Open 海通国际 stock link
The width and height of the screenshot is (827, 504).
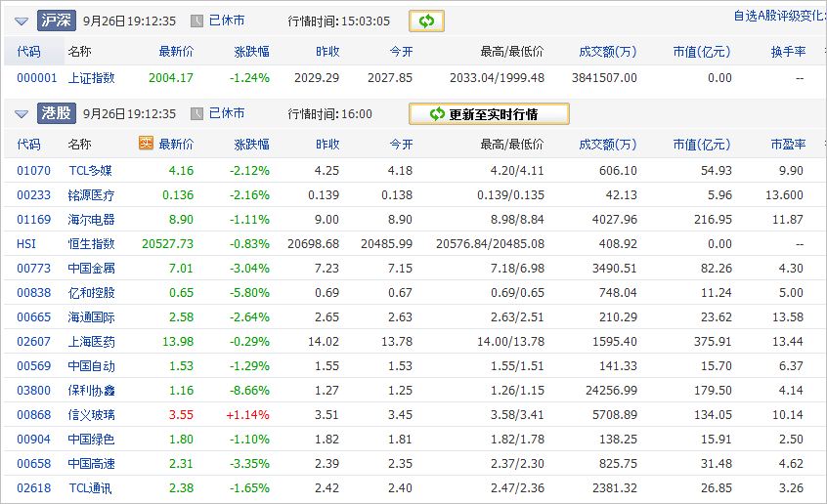[91, 317]
